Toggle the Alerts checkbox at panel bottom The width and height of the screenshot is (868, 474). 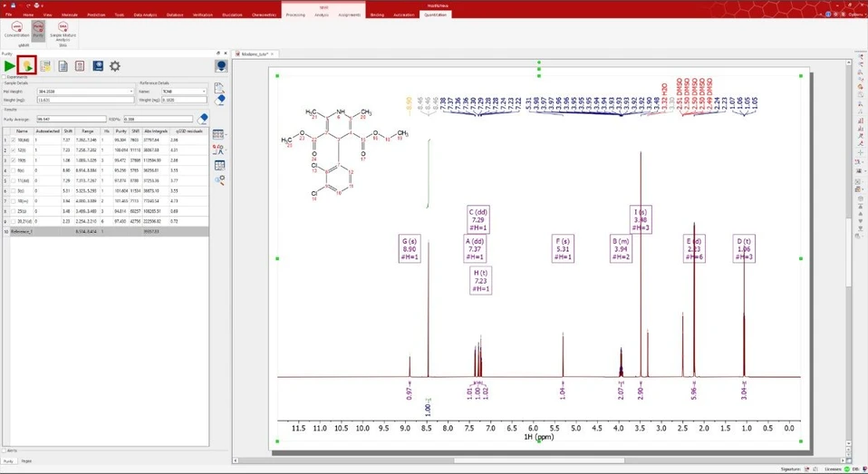5,450
